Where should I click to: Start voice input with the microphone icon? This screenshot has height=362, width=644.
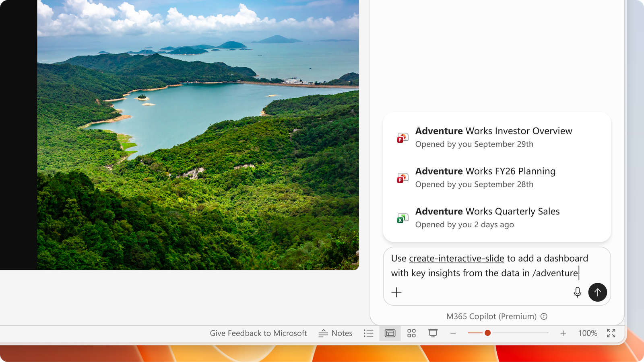tap(577, 292)
